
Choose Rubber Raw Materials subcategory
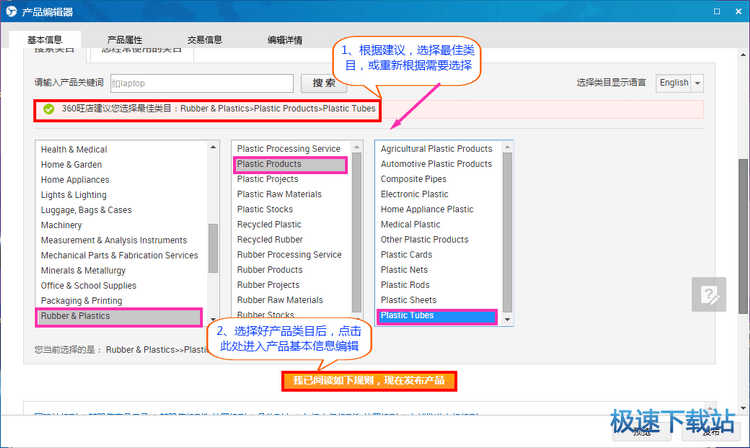tap(280, 300)
